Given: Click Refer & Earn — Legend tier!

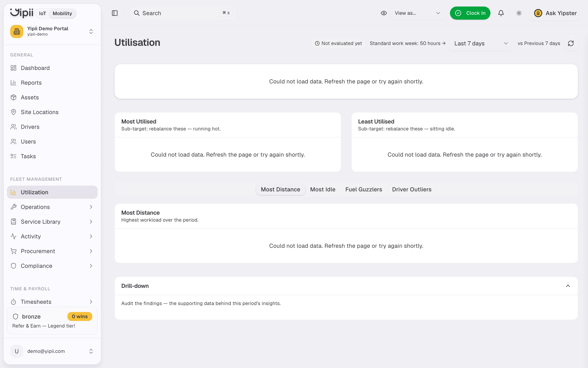Looking at the screenshot, I should coord(44,326).
